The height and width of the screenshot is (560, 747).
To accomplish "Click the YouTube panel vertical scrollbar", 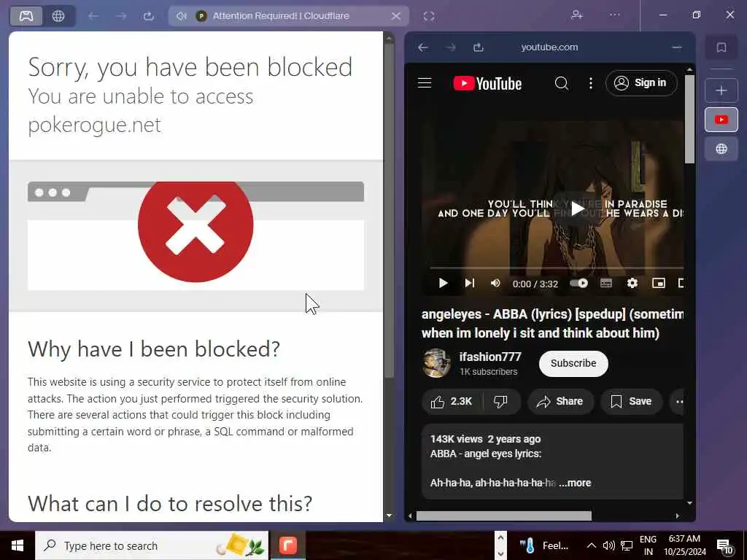I will 689,119.
